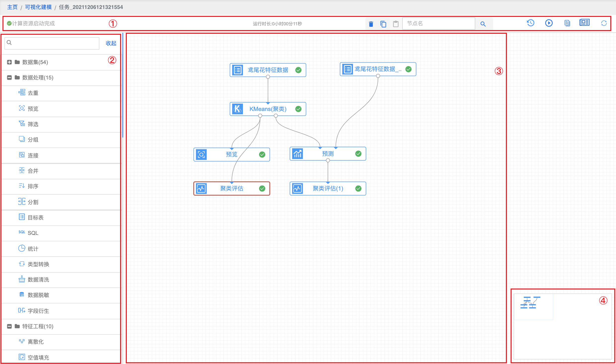Click the 筛选 funnel icon
This screenshot has height=364, width=616.
(22, 123)
